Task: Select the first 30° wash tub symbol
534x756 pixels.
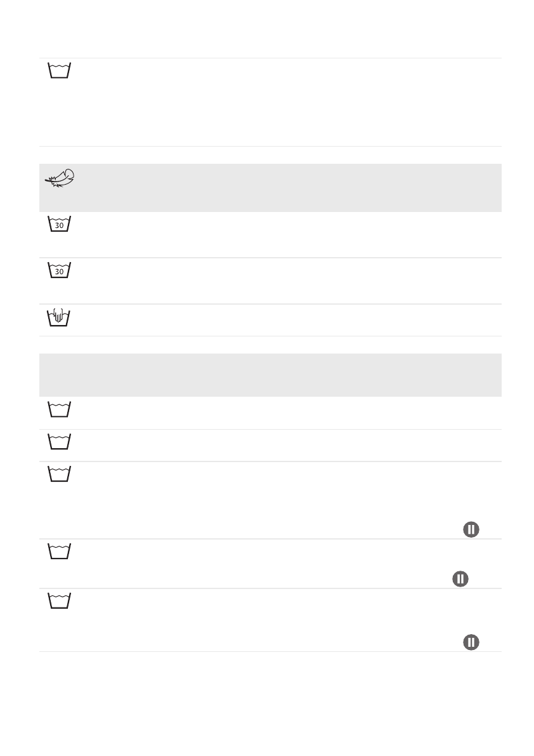Action: 60,223
